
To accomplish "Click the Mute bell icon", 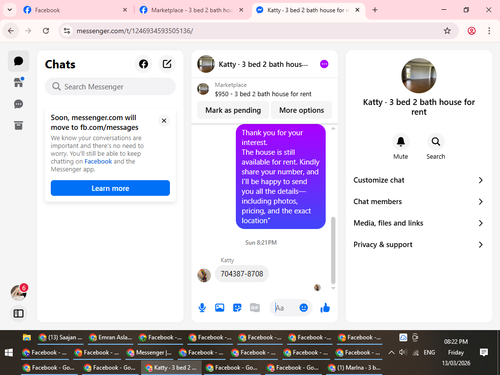I will (x=401, y=142).
